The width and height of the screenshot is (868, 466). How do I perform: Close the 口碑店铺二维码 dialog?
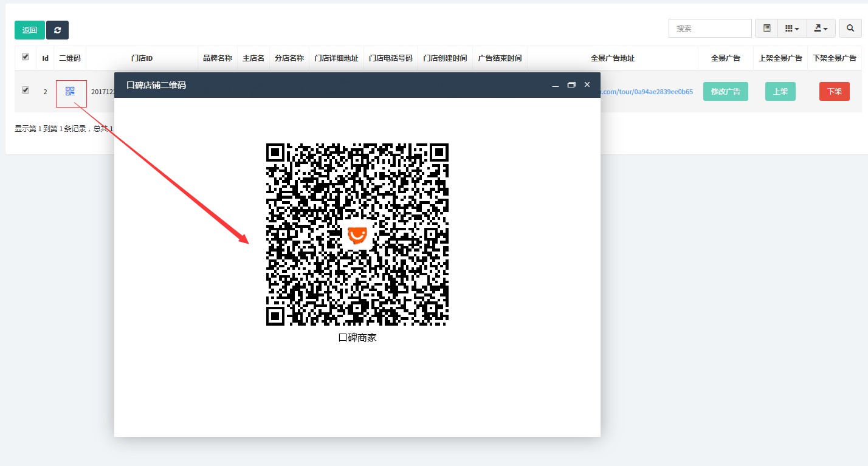pyautogui.click(x=587, y=85)
